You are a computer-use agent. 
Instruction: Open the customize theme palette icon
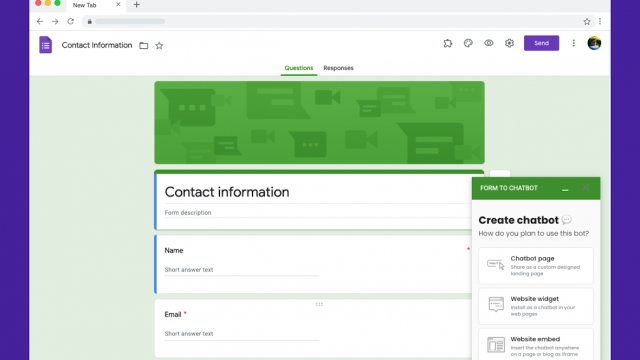tap(468, 43)
